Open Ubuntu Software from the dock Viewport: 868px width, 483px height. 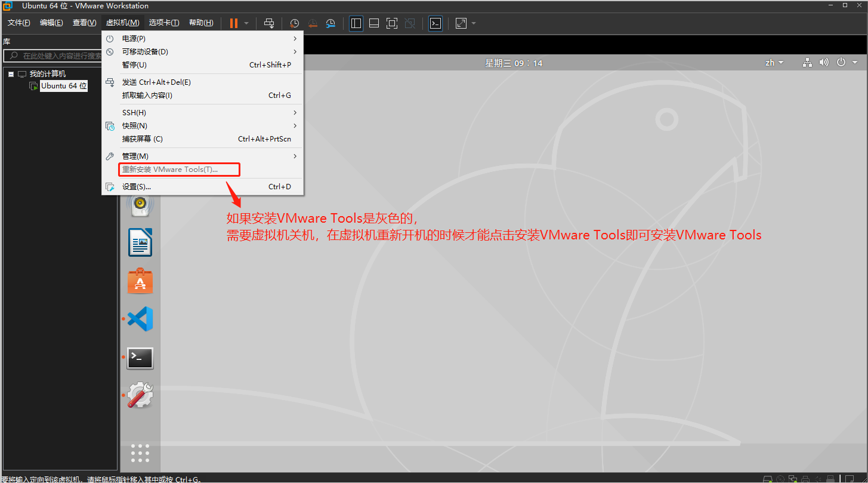(140, 281)
